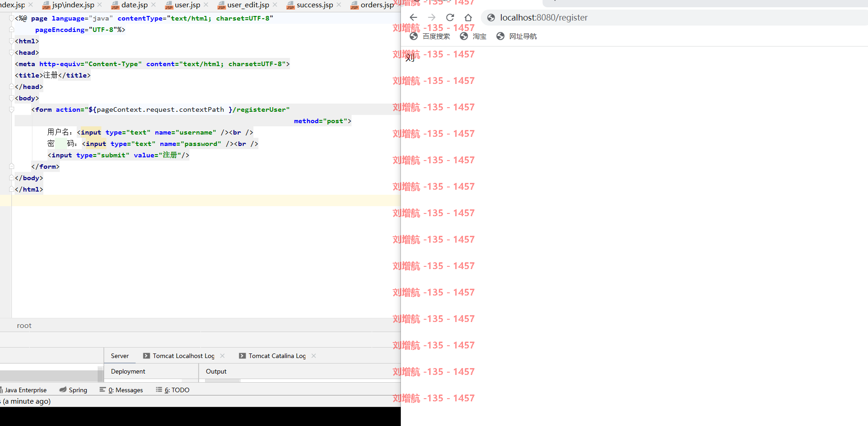Click fold end marker at </head>

[x=11, y=87]
